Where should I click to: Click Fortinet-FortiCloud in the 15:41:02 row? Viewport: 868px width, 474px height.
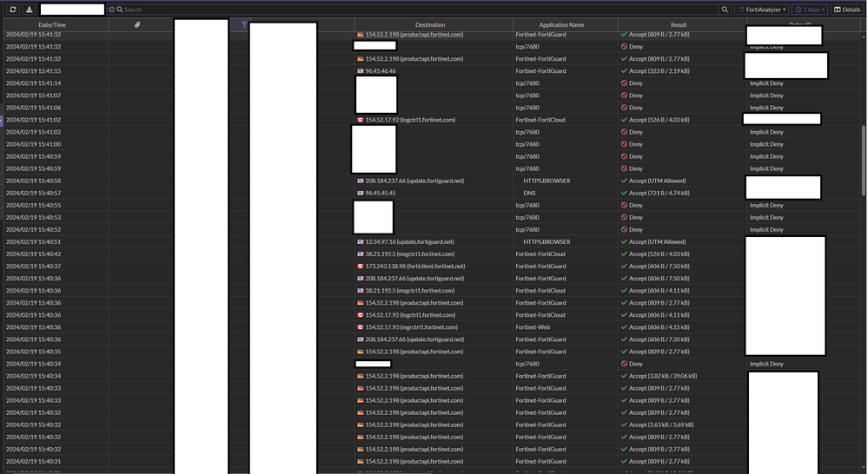540,120
